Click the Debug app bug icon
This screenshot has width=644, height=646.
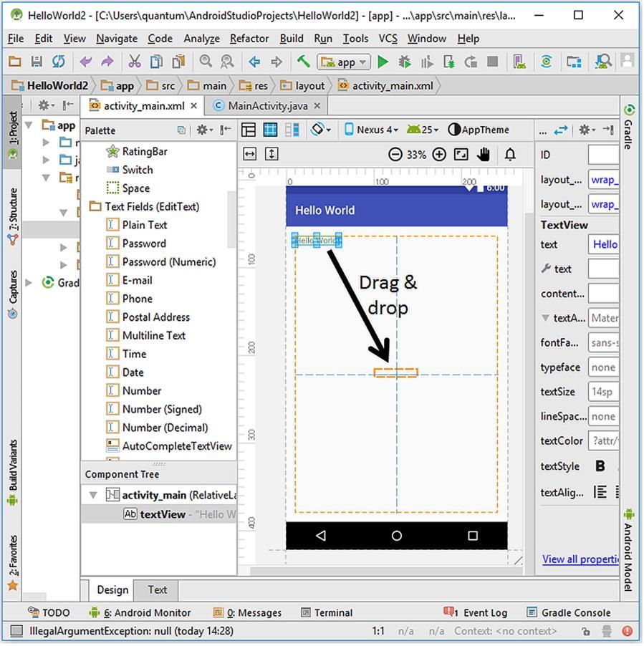[x=405, y=62]
